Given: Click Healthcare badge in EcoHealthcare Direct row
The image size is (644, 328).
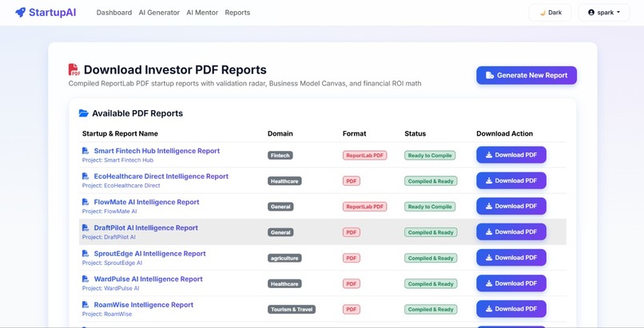Looking at the screenshot, I should (284, 181).
